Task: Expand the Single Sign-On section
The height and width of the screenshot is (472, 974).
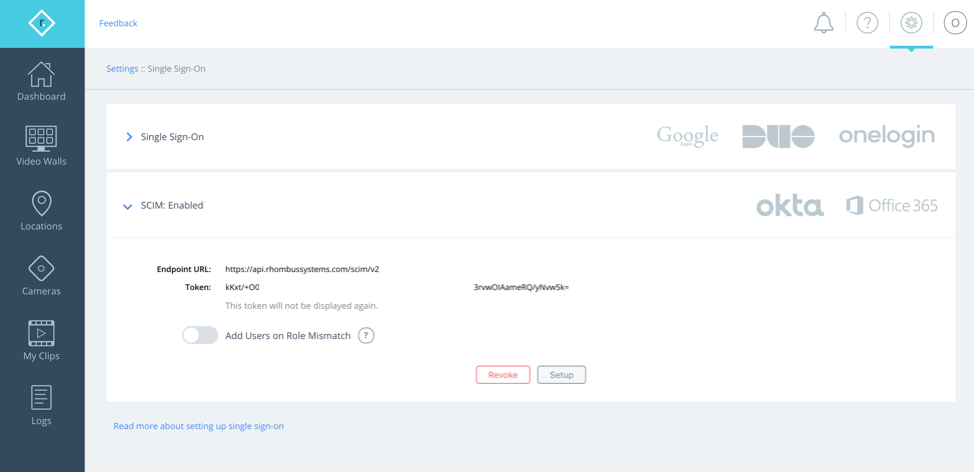Action: coord(129,137)
